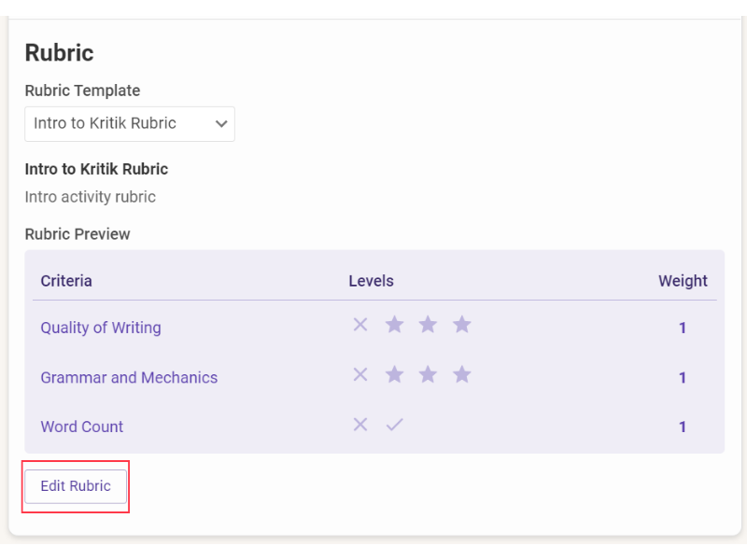
Task: Select the third star for Grammar and Mechanics
Action: point(461,375)
